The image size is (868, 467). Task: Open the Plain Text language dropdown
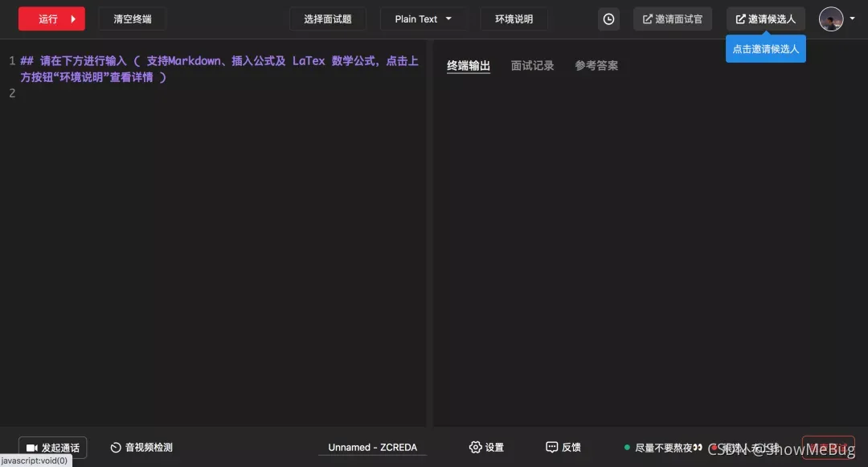point(424,18)
